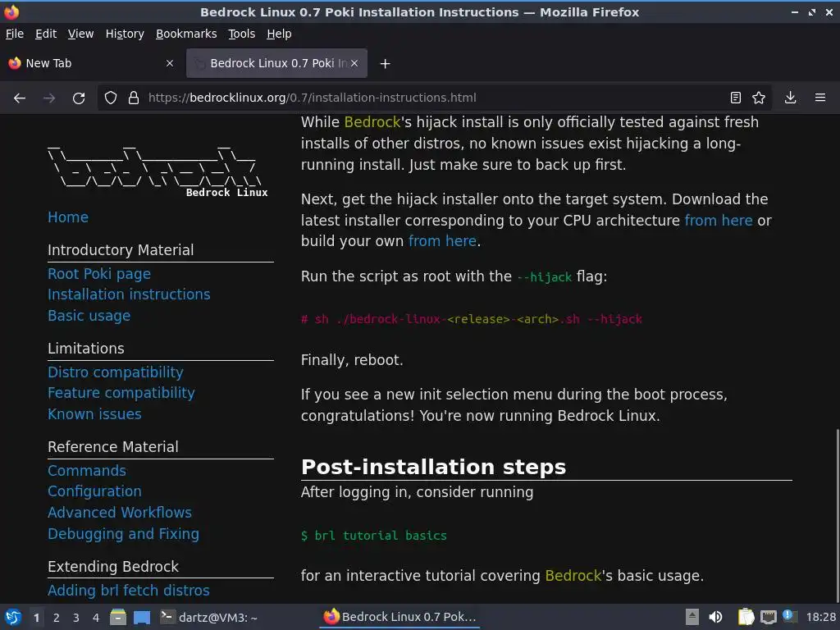This screenshot has height=630, width=840.
Task: Bookmark this page with the star
Action: pos(759,98)
